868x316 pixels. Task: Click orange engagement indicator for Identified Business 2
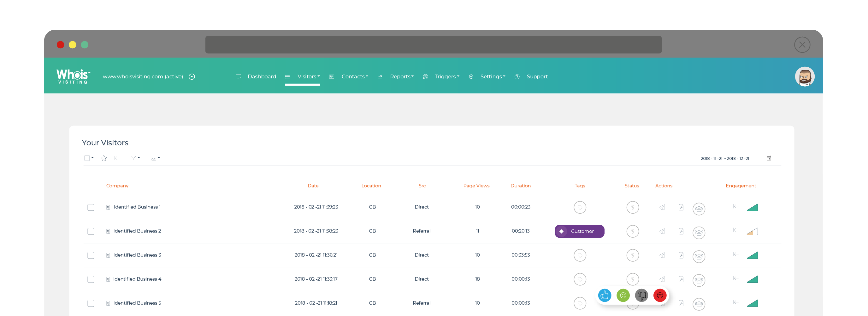point(752,231)
